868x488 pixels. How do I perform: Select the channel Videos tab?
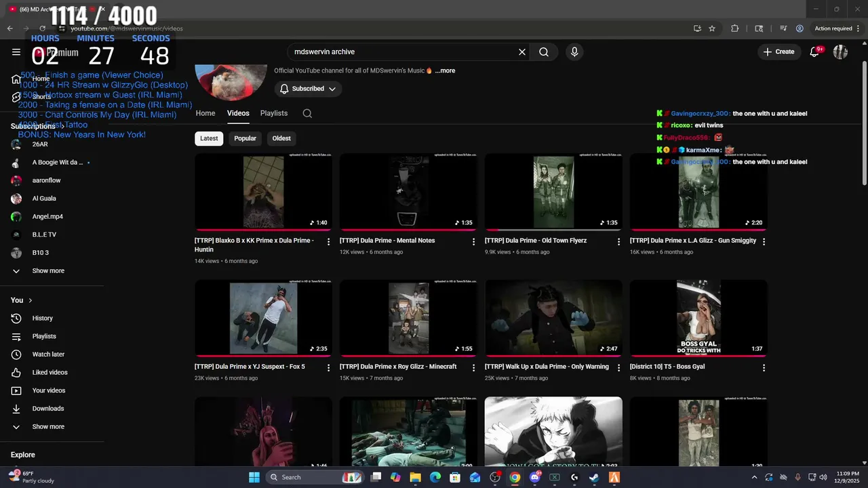point(238,113)
